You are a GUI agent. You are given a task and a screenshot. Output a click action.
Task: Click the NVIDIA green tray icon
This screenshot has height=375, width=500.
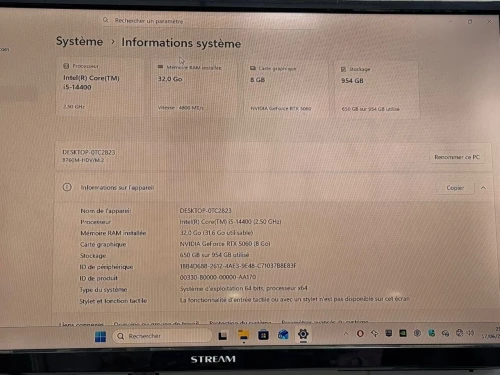pyautogui.click(x=403, y=333)
